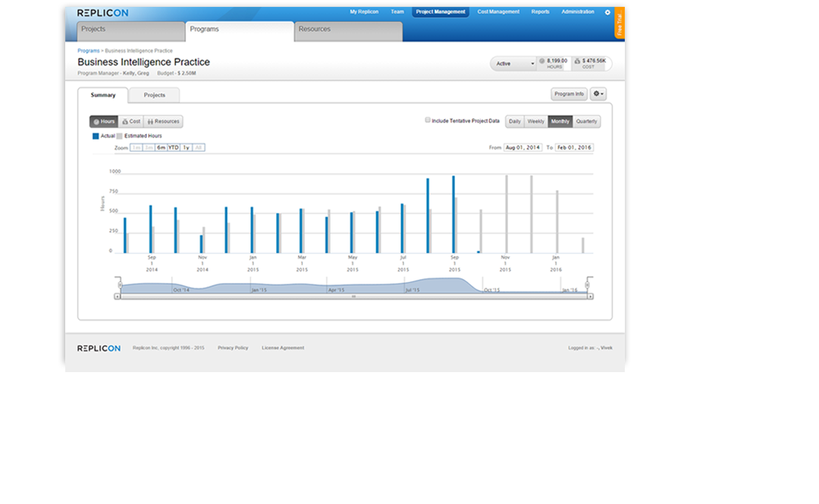Select Quarterly time granularity
This screenshot has width=819, height=504.
pos(586,122)
